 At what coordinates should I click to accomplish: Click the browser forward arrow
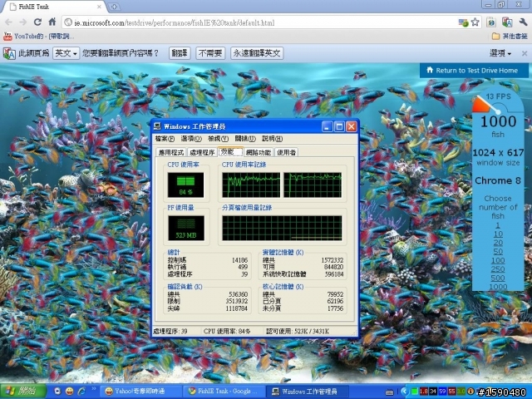coord(22,22)
